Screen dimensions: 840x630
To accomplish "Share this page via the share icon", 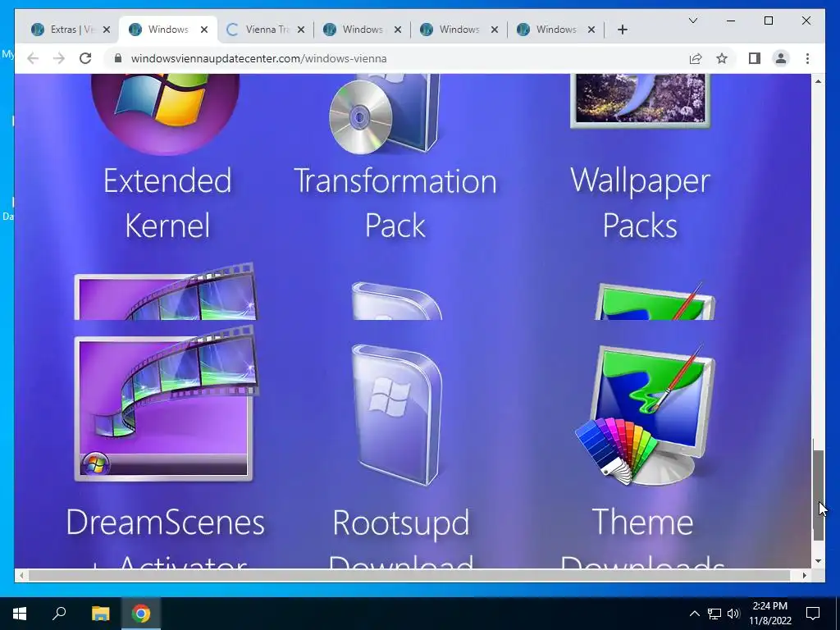I will point(696,58).
